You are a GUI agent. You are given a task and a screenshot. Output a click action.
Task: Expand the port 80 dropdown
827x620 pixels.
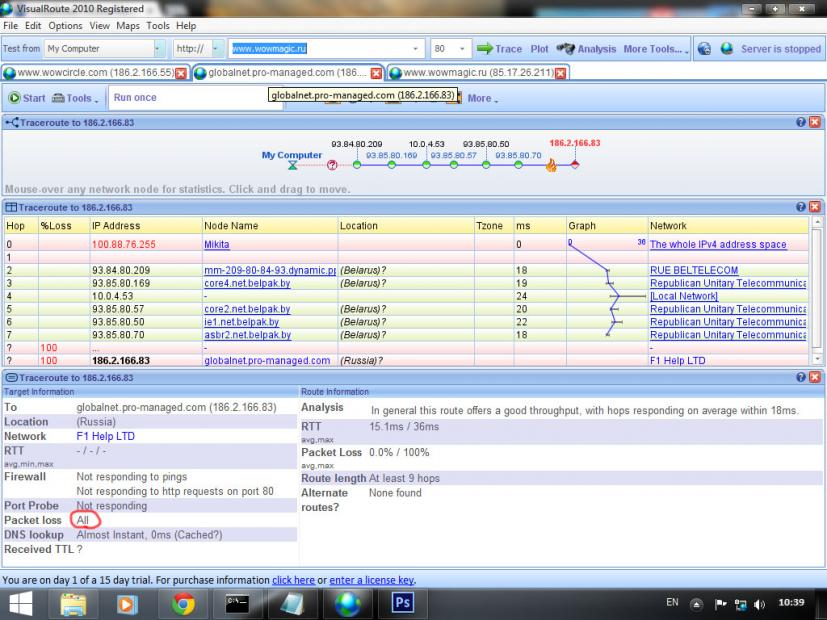click(462, 48)
